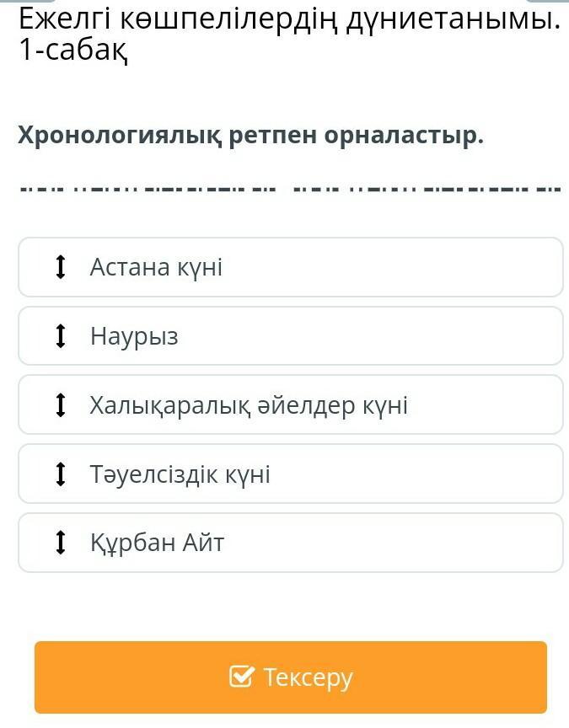The height and width of the screenshot is (728, 569).
Task: Click the reorder arrows next to Құрбан Айт
Action: 60,543
